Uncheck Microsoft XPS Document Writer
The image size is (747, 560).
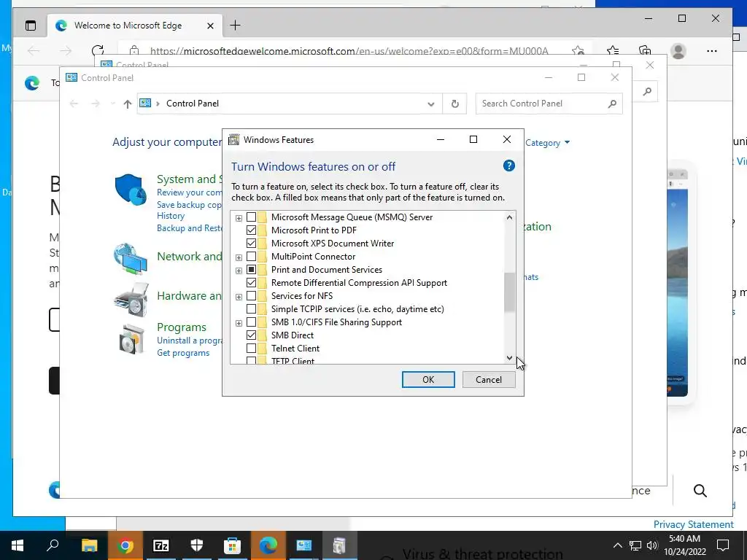251,244
